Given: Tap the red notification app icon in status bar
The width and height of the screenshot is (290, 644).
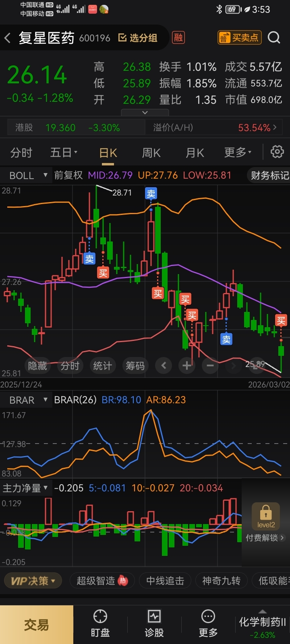Looking at the screenshot, I should click(x=93, y=9).
